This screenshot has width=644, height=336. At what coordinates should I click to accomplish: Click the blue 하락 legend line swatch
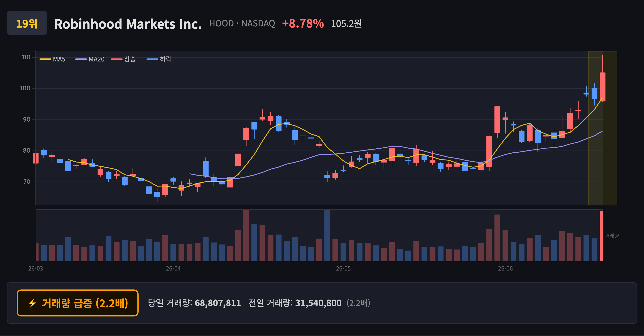(x=152, y=59)
